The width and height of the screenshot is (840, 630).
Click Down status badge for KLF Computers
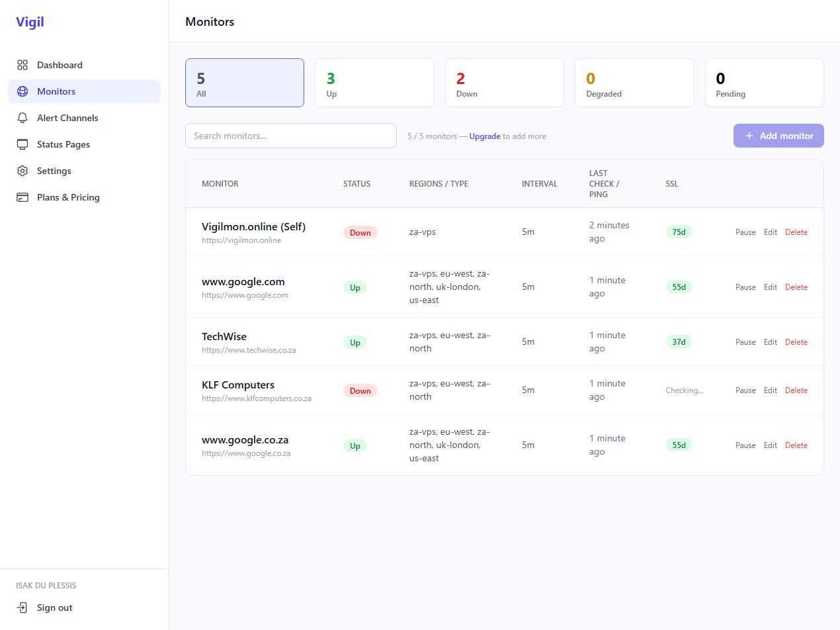coord(360,390)
